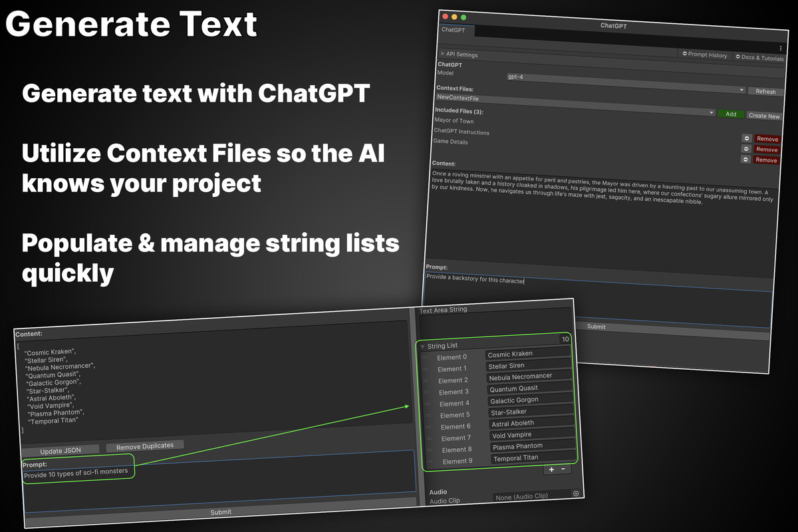Open Docs & Tutorials
798x532 pixels.
tap(759, 58)
